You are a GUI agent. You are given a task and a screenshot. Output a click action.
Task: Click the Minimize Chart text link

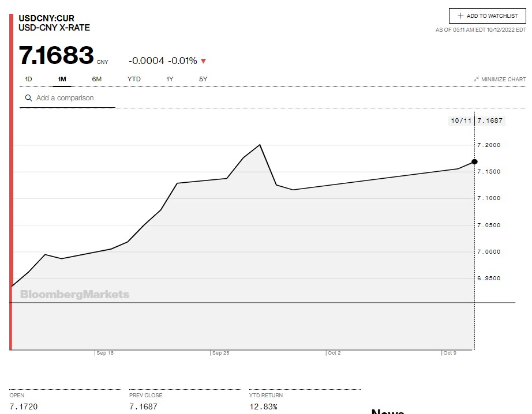pos(503,79)
